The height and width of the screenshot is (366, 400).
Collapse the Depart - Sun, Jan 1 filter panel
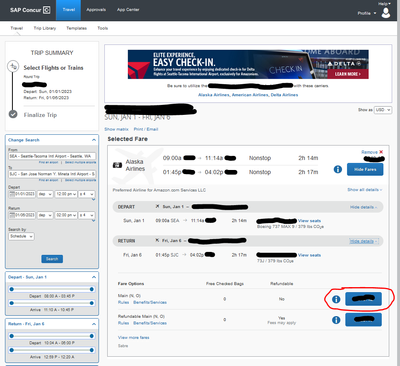(94, 277)
